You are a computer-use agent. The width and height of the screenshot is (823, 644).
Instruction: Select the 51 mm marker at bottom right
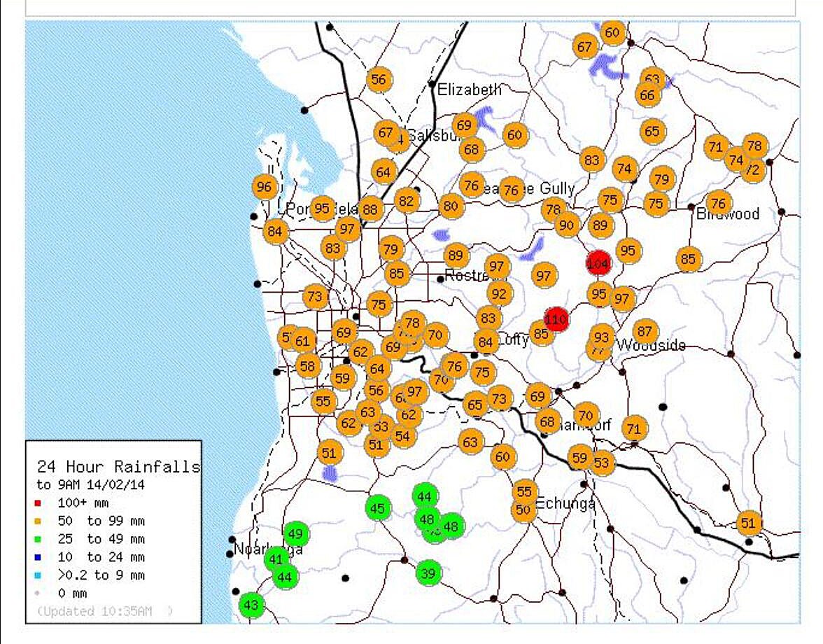pyautogui.click(x=747, y=522)
